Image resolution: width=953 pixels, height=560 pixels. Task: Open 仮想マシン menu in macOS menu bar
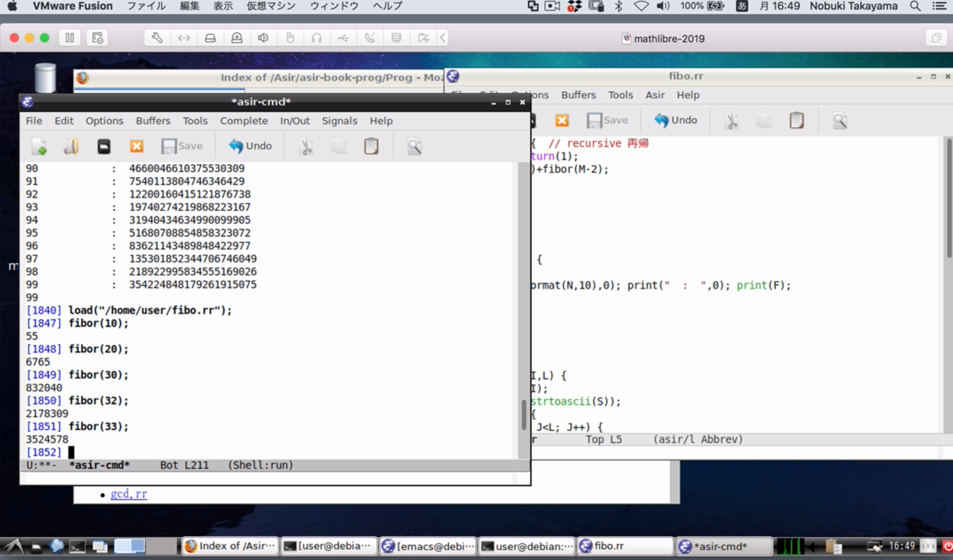tap(271, 6)
